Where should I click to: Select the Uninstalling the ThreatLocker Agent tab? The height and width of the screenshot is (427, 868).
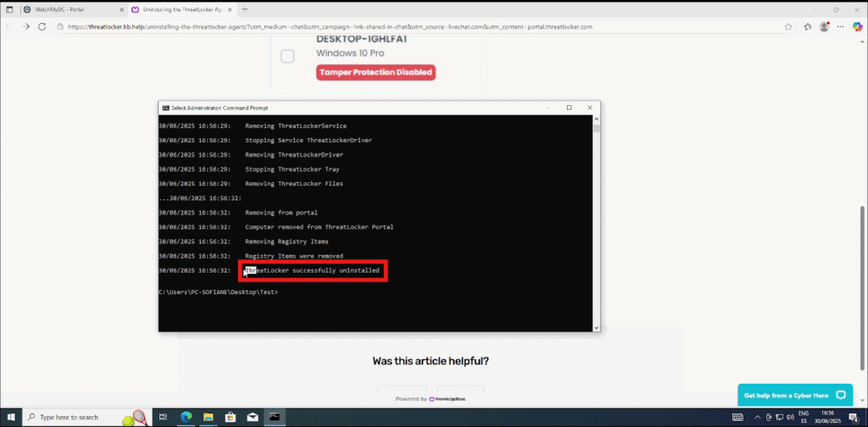coord(181,9)
